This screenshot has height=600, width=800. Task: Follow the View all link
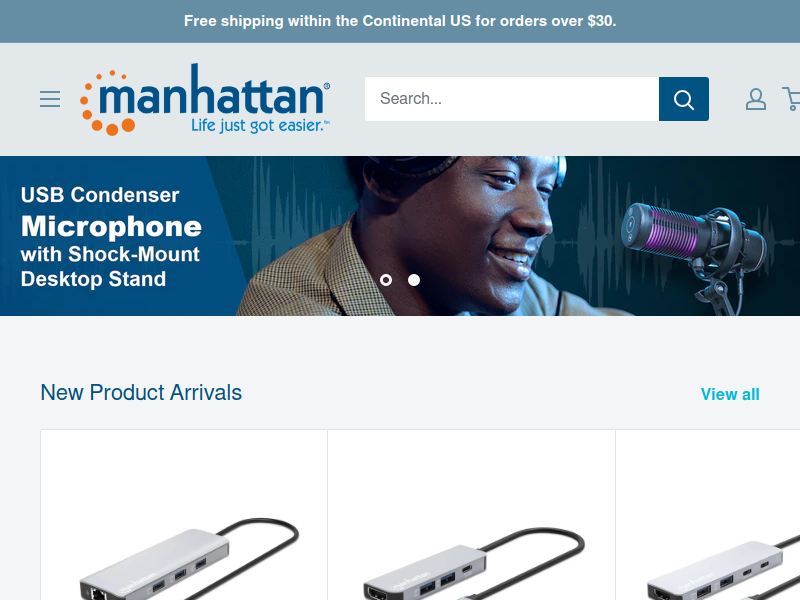(x=730, y=394)
